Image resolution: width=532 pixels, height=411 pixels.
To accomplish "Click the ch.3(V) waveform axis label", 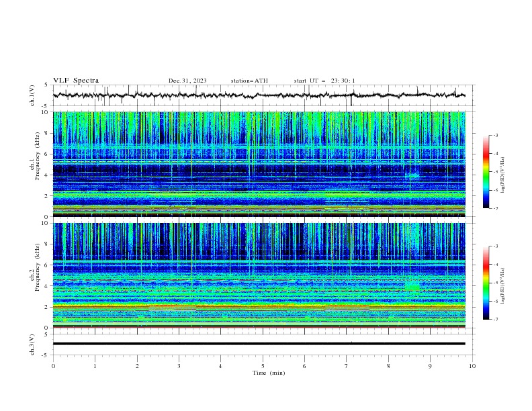I will (x=32, y=345).
